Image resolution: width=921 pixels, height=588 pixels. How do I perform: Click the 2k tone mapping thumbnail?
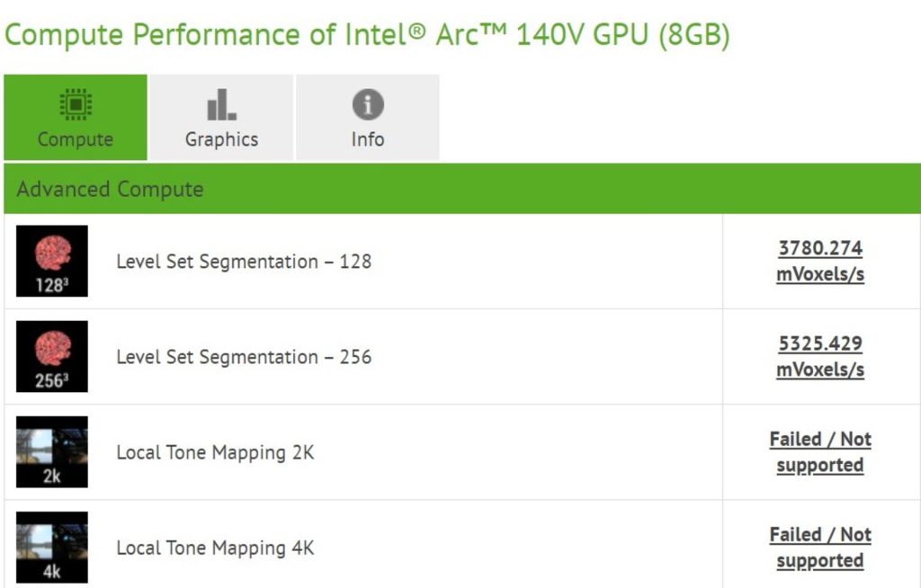(x=52, y=452)
